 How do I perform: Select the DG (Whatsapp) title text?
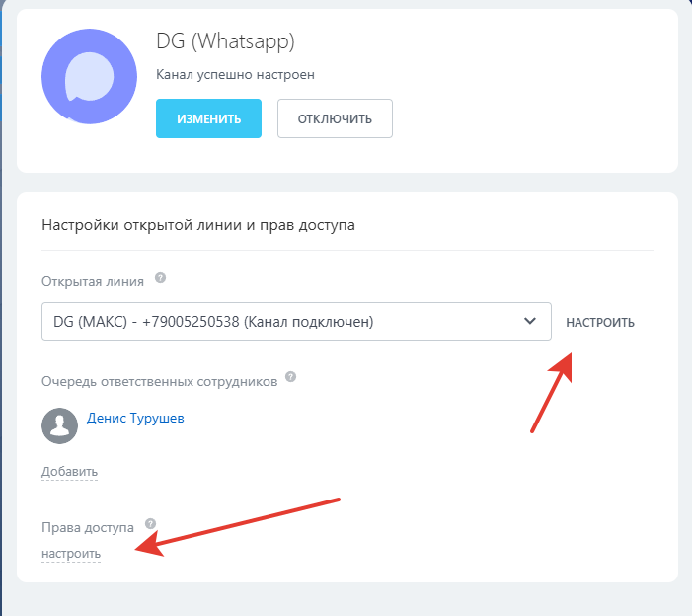(x=225, y=41)
